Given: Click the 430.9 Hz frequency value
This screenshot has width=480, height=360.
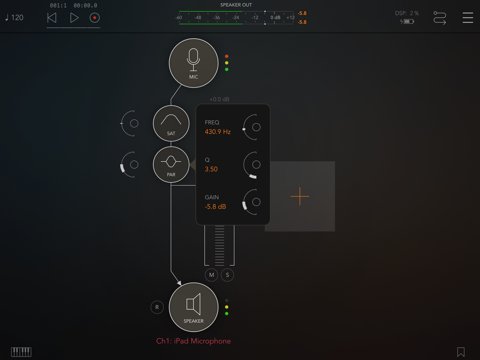Looking at the screenshot, I should click(218, 132).
